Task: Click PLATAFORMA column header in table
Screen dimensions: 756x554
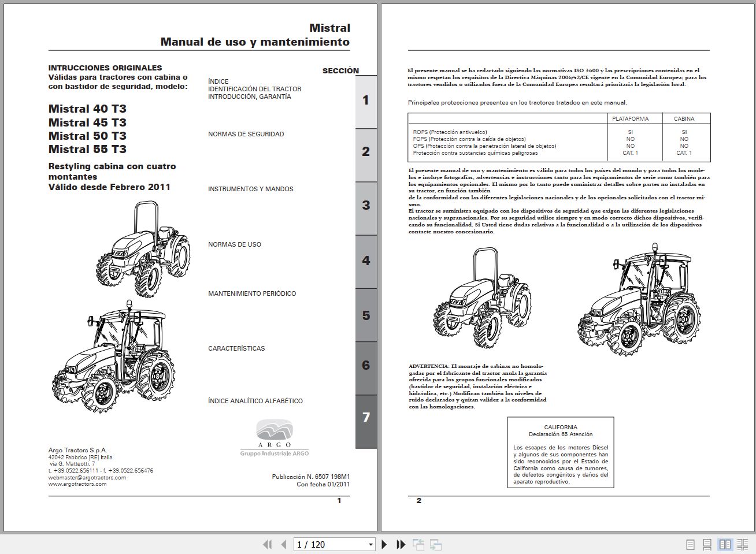Action: (630, 119)
